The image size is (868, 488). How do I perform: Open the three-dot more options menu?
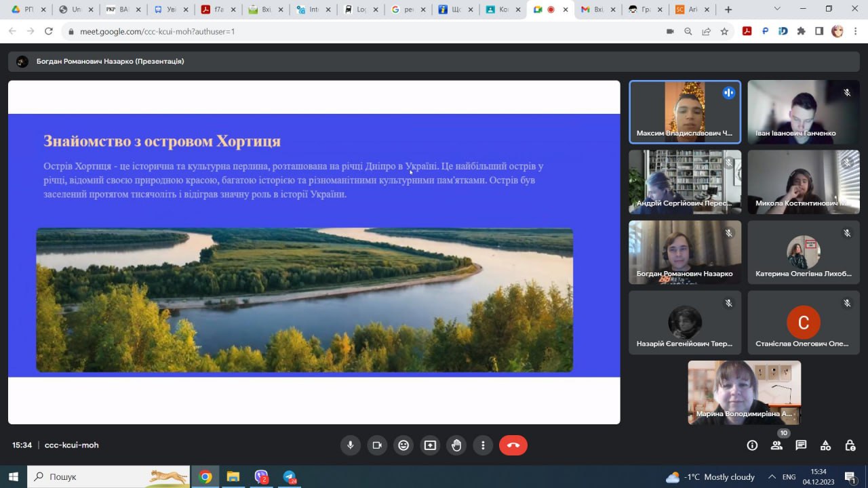(483, 445)
